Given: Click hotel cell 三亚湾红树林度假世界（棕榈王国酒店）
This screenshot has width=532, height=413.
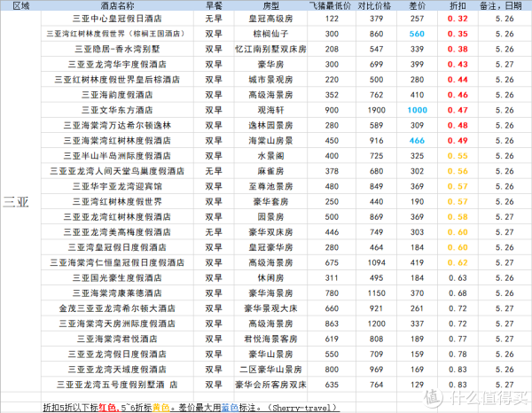Looking at the screenshot, I should pos(117,34).
